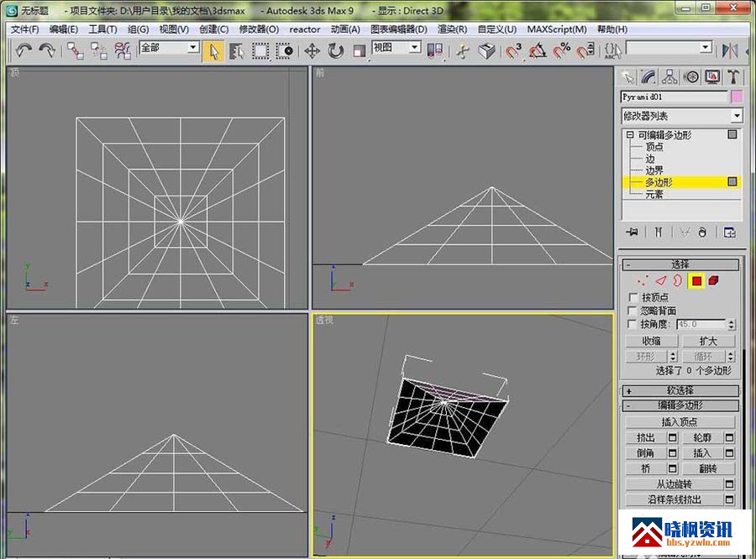The width and height of the screenshot is (756, 559).
Task: Open Edit Named Selection Sets tool
Action: click(613, 51)
